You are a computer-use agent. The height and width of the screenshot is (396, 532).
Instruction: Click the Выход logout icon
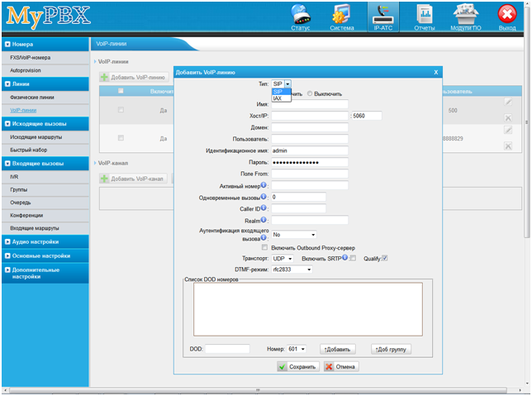click(x=507, y=17)
